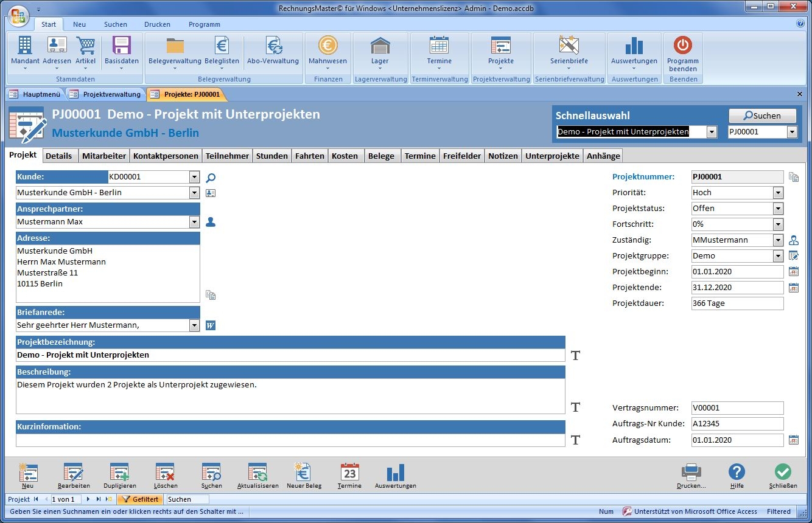Screen dimensions: 812x523
Task: Open Termine calendar in the ribbon
Action: [439, 53]
